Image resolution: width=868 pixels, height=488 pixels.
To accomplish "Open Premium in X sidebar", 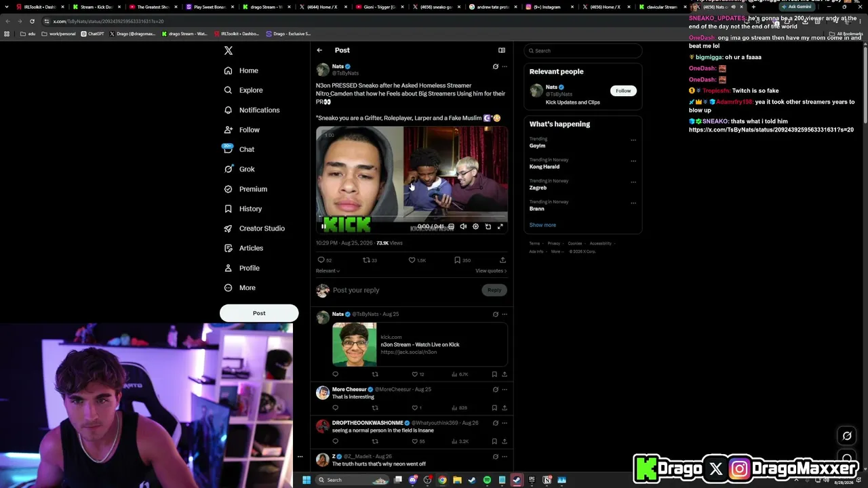I will pos(245,189).
